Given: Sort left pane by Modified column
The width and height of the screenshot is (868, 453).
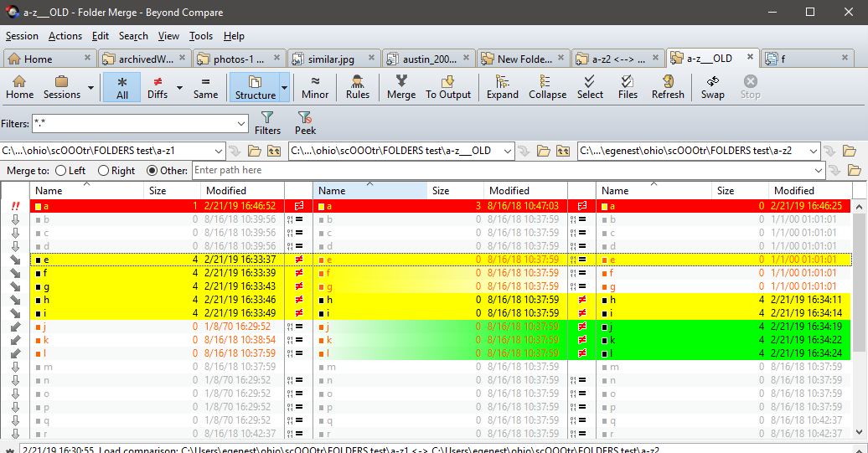Looking at the screenshot, I should (242, 191).
